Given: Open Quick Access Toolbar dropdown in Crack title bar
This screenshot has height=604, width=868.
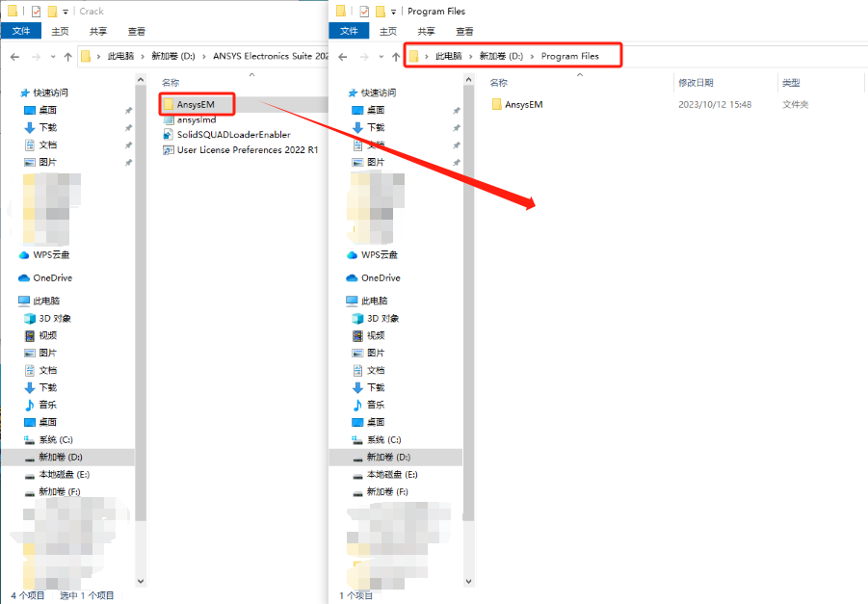Looking at the screenshot, I should click(x=66, y=11).
